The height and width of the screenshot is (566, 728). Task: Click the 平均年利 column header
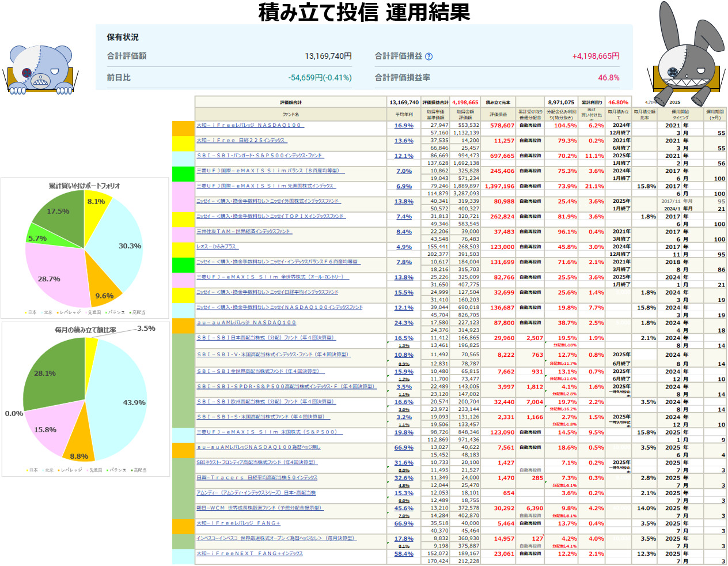click(x=404, y=115)
